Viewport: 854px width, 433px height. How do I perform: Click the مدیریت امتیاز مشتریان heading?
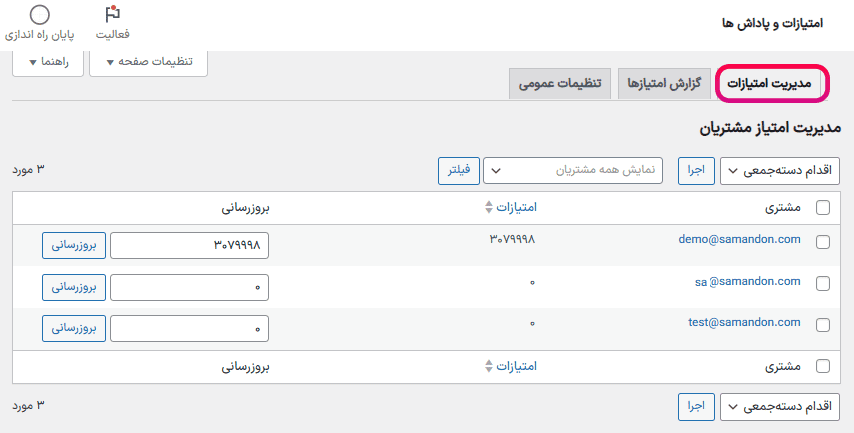tap(770, 128)
